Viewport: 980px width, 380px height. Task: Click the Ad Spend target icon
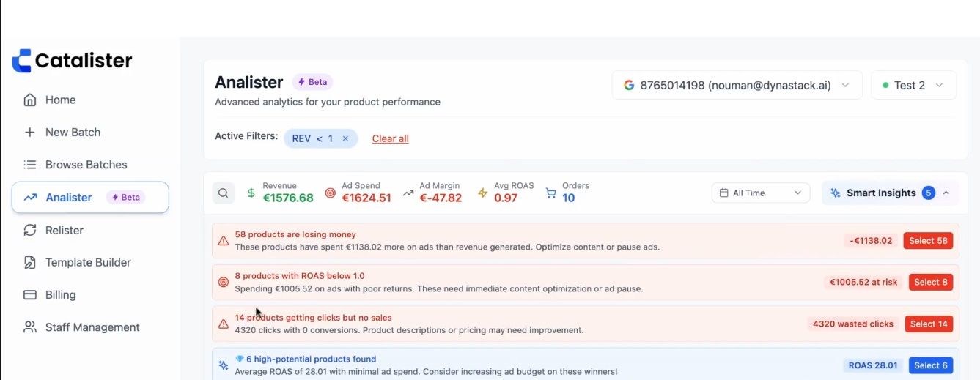(330, 193)
